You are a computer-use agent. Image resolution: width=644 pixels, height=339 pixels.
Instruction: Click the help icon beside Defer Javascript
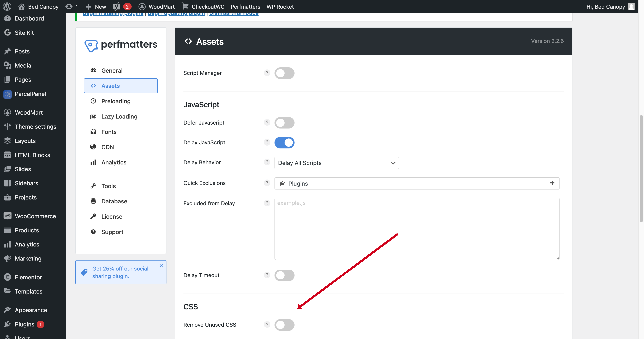[x=267, y=122]
